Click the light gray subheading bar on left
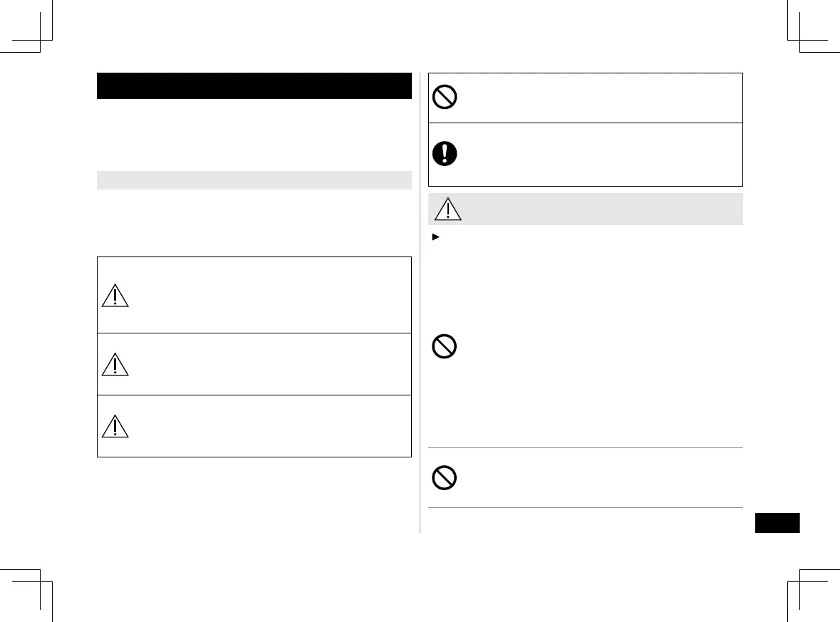Viewport: 840px width, 622px height. click(254, 180)
